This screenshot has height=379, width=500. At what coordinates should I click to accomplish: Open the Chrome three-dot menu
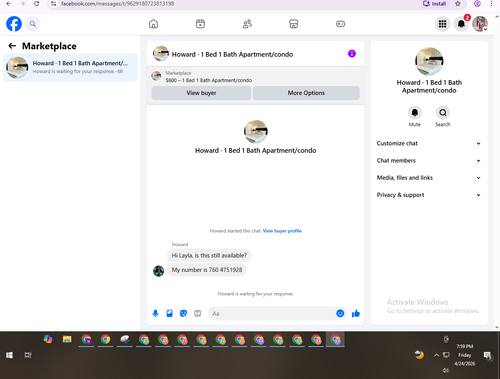491,4
